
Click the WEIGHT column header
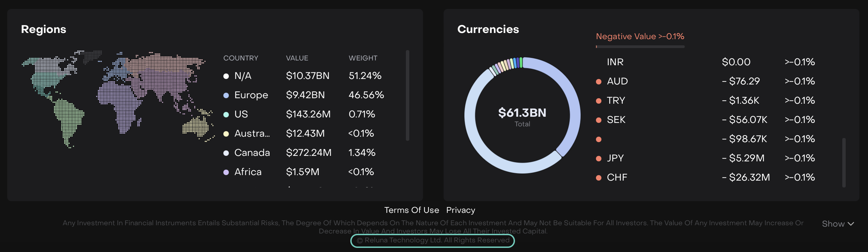363,58
